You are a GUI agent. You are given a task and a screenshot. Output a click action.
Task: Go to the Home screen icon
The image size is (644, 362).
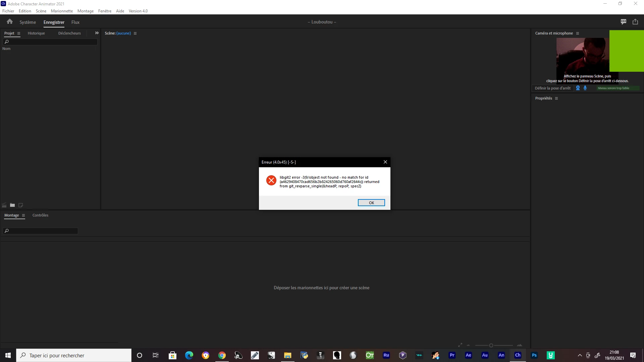click(x=9, y=22)
